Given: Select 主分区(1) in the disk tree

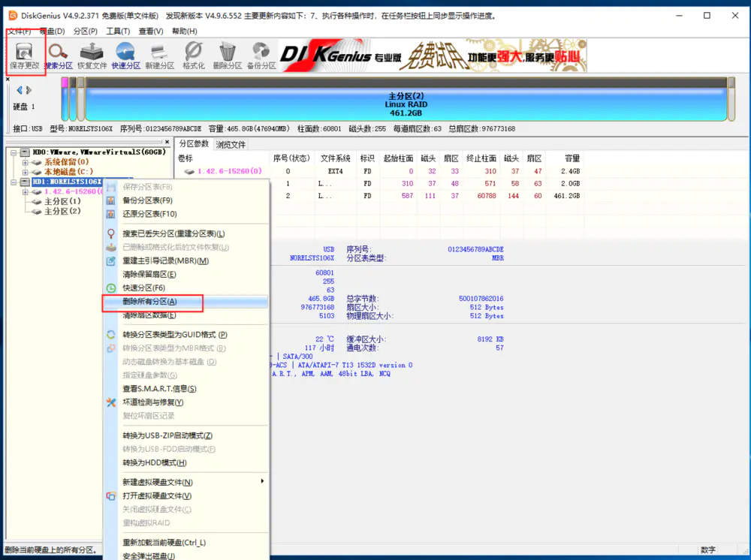Looking at the screenshot, I should (x=63, y=201).
